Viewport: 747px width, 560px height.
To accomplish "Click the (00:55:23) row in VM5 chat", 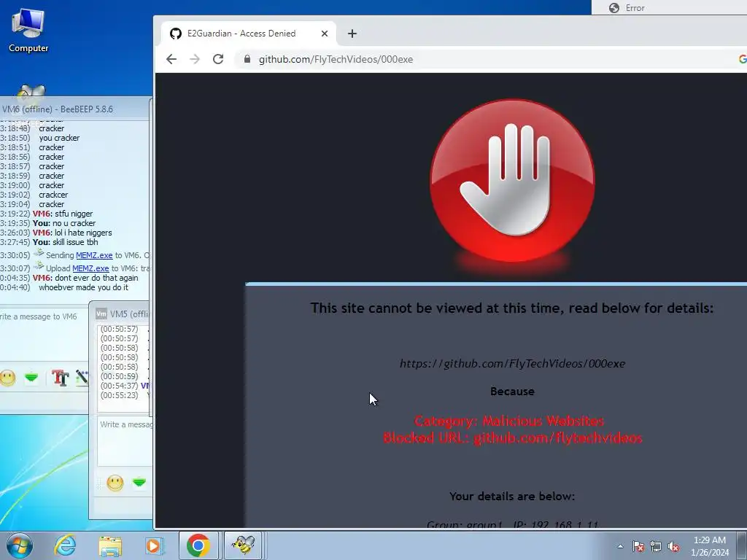I will 124,395.
